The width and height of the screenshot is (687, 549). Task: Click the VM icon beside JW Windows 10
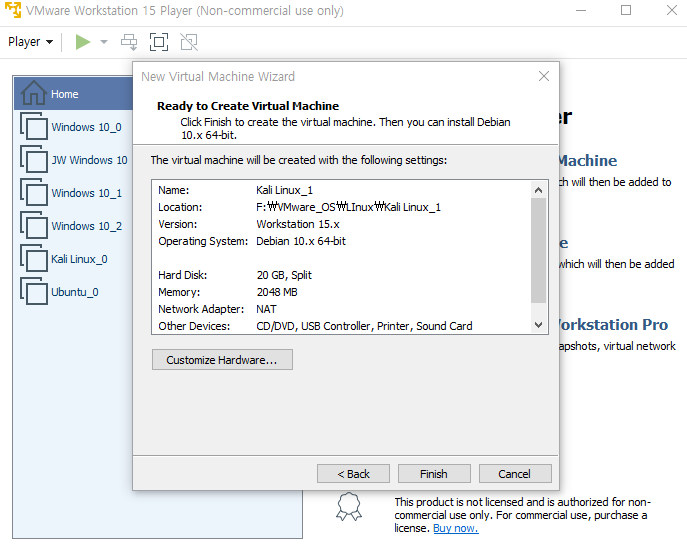34,159
